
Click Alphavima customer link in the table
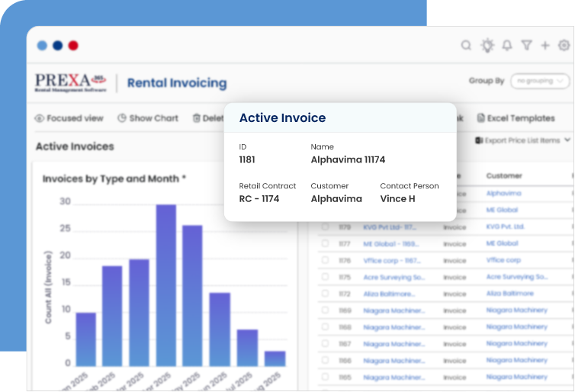point(503,193)
